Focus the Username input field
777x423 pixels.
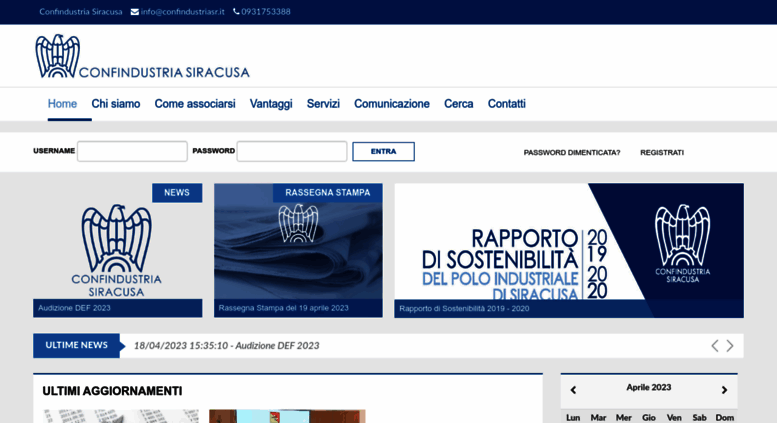(132, 152)
